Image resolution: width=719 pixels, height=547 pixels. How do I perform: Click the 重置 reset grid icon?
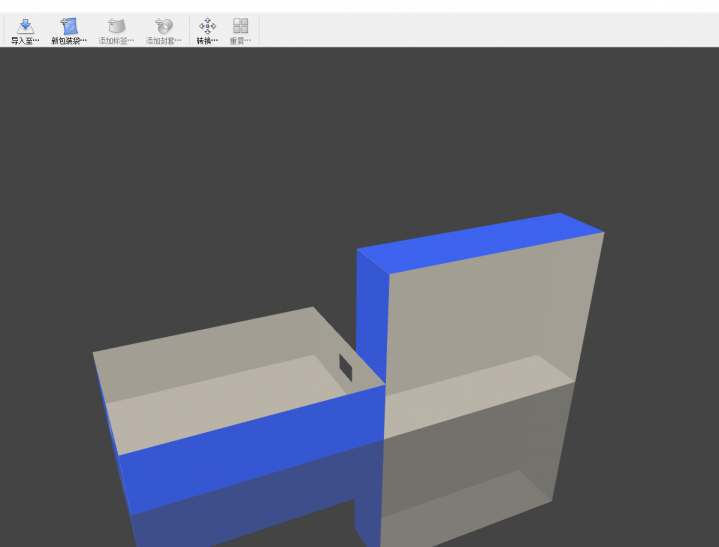240,26
